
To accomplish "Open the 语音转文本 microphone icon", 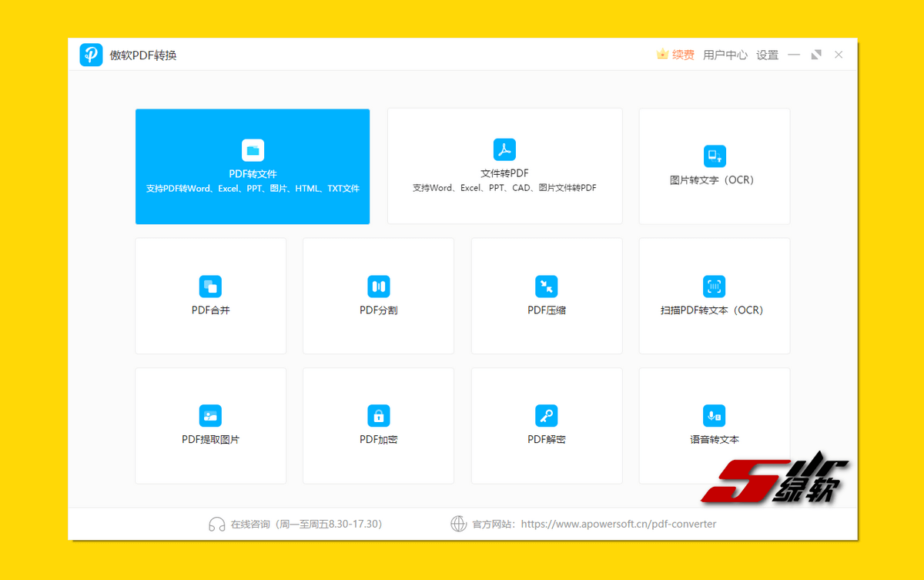I will [715, 416].
